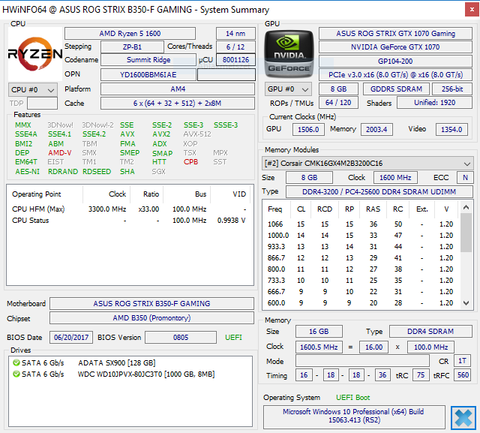The width and height of the screenshot is (480, 433).
Task: Click the ASUS ROG STRIX B350-F GAMING motherboard field
Action: [x=152, y=303]
